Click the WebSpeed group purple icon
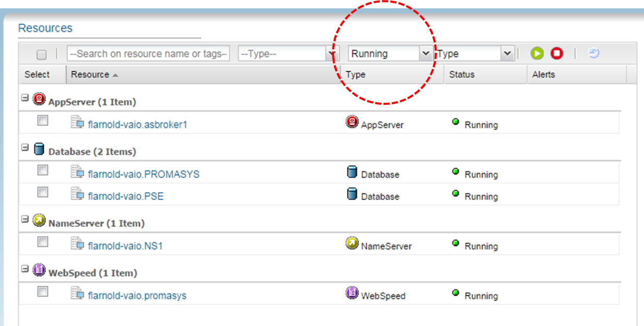Screen dimensions: 644x326 point(39,270)
